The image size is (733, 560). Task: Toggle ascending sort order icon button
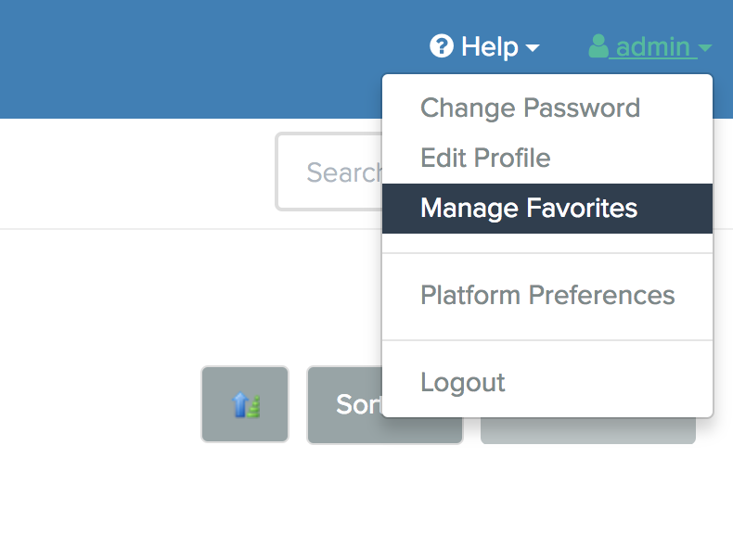click(x=245, y=404)
